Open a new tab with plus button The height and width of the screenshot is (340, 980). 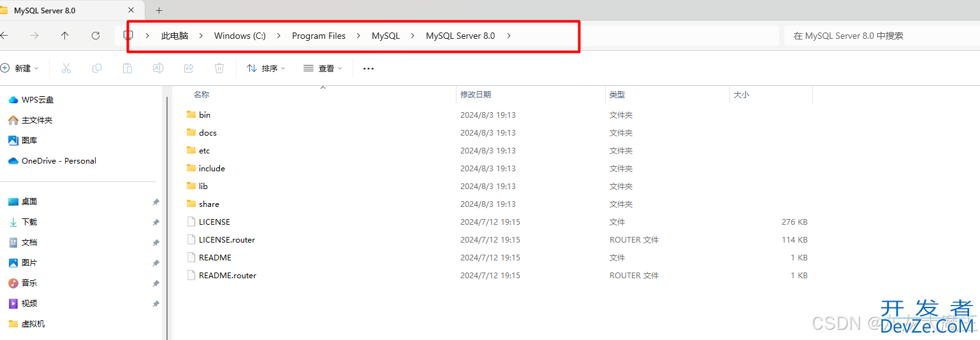click(159, 10)
